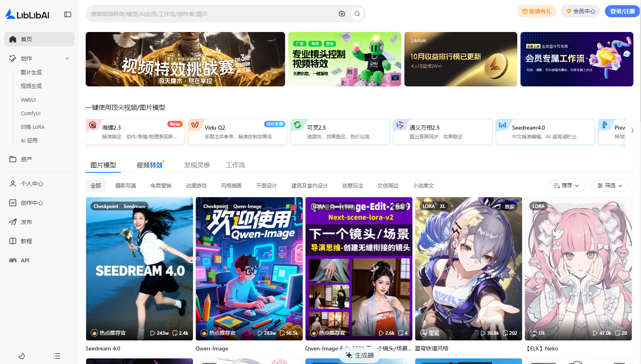Click the right arrow on the model carousel
The height and width of the screenshot is (364, 641).
point(632,130)
